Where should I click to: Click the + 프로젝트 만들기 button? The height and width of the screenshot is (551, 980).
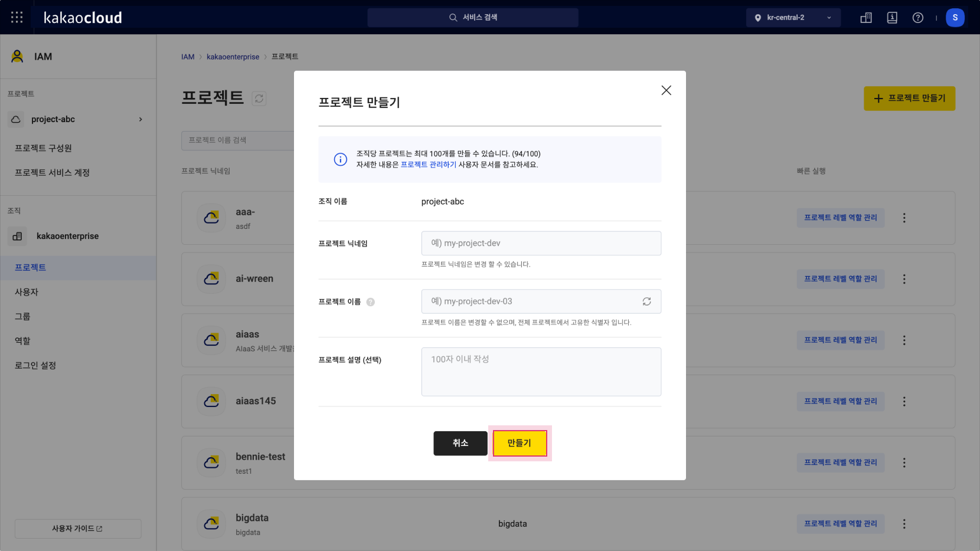tap(910, 99)
